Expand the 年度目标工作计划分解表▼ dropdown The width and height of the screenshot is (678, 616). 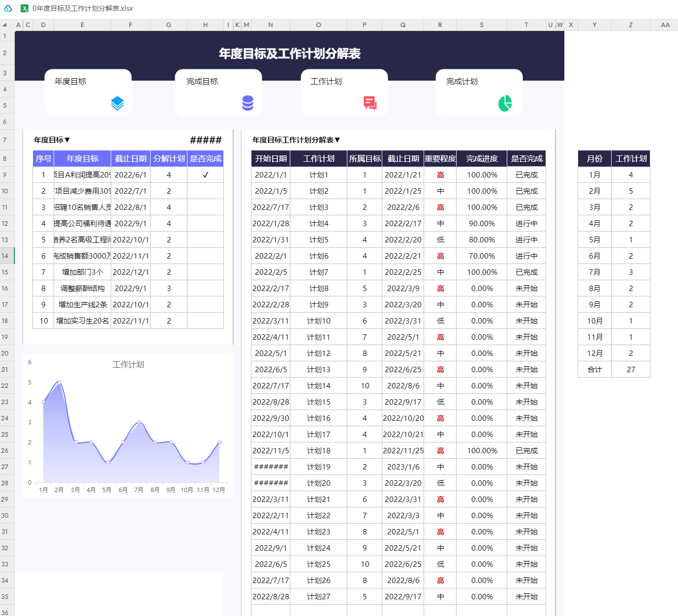(296, 140)
